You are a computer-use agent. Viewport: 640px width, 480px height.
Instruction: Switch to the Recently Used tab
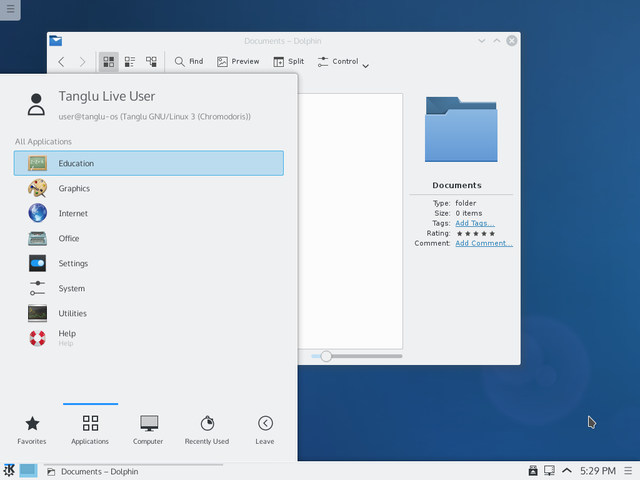207,430
